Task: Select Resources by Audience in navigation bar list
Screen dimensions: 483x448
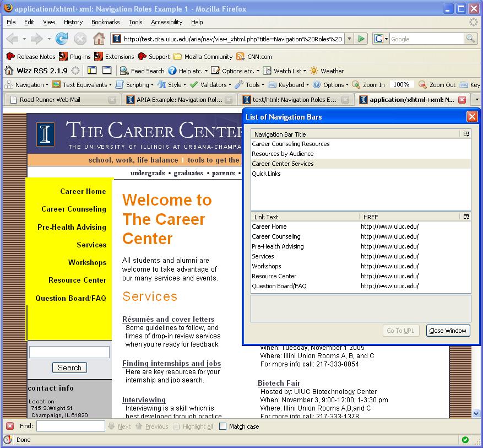Action: 283,154
